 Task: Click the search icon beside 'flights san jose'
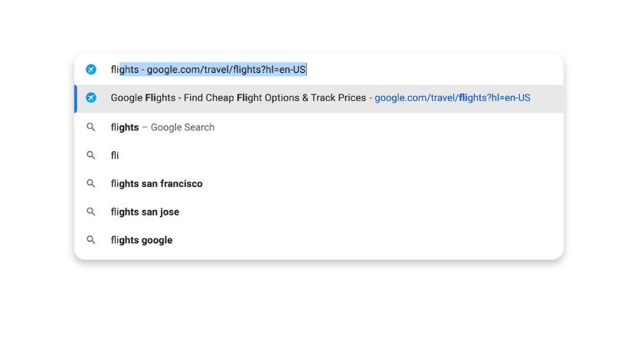[91, 212]
